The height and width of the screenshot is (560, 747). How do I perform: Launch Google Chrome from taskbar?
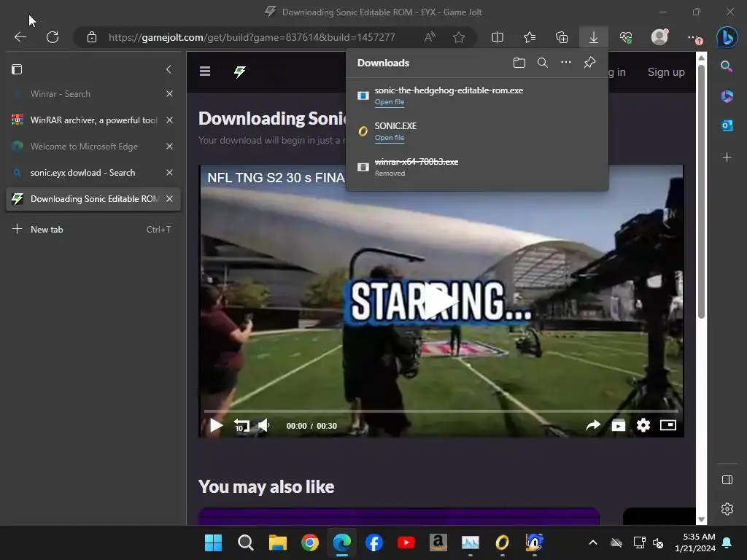click(309, 542)
